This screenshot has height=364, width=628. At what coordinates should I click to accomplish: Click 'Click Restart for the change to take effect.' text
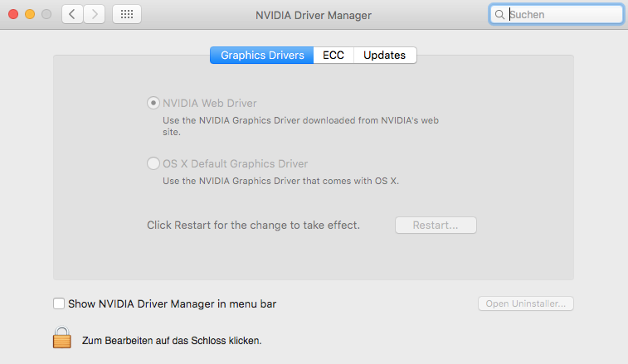pyautogui.click(x=253, y=225)
